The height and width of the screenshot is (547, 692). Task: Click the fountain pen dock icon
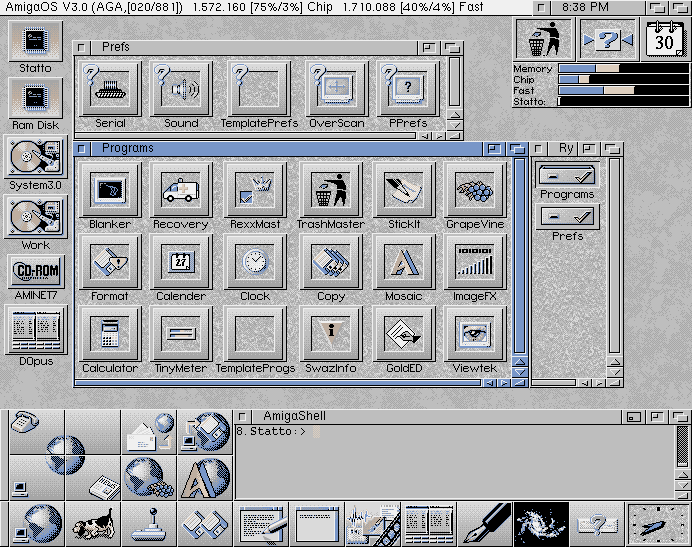pyautogui.click(x=485, y=524)
